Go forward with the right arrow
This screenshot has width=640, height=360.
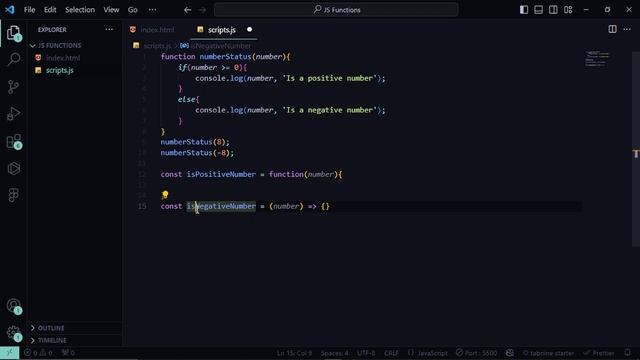[202, 10]
